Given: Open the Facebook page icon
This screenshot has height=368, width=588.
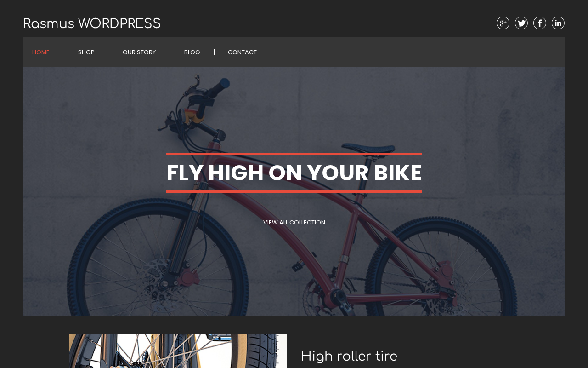Looking at the screenshot, I should click(x=540, y=23).
